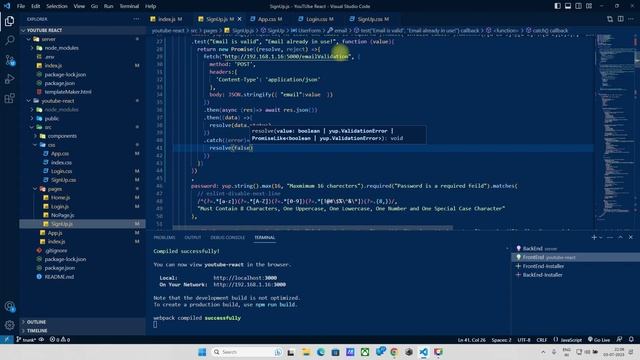Viewport: 640px width, 360px height.
Task: Click the Windows Start button
Action: (x=202, y=352)
